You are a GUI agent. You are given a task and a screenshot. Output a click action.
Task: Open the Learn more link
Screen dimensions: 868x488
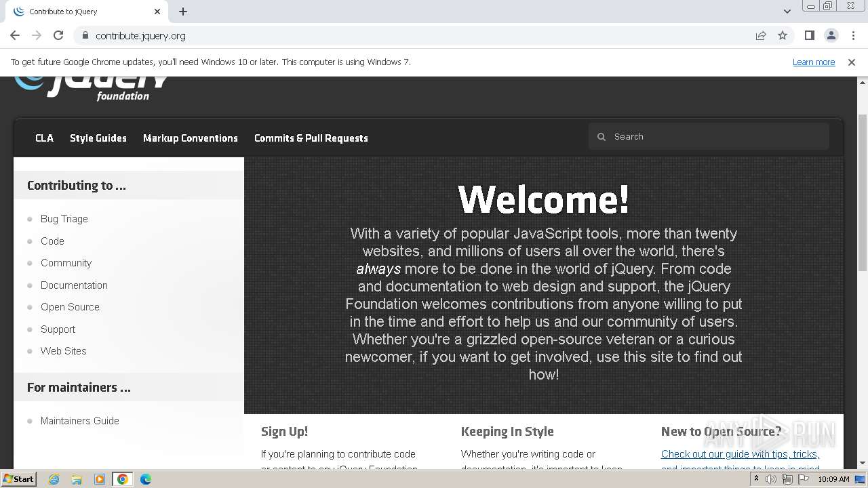(814, 62)
